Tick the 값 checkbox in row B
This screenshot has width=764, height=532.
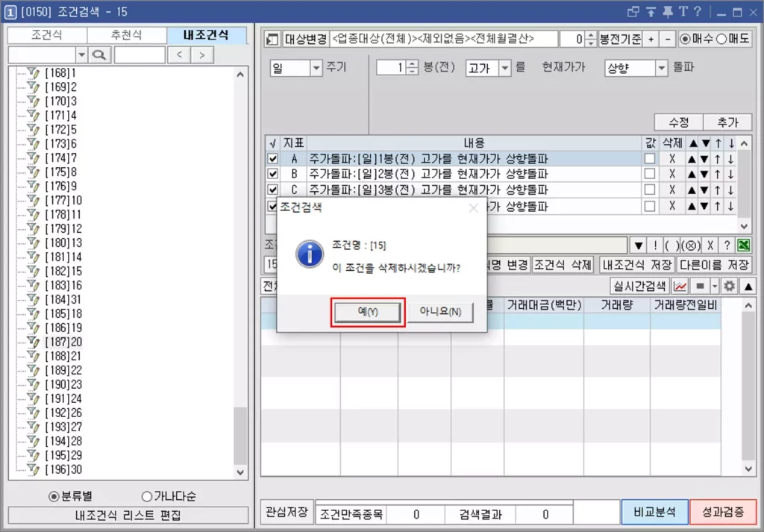tap(650, 174)
